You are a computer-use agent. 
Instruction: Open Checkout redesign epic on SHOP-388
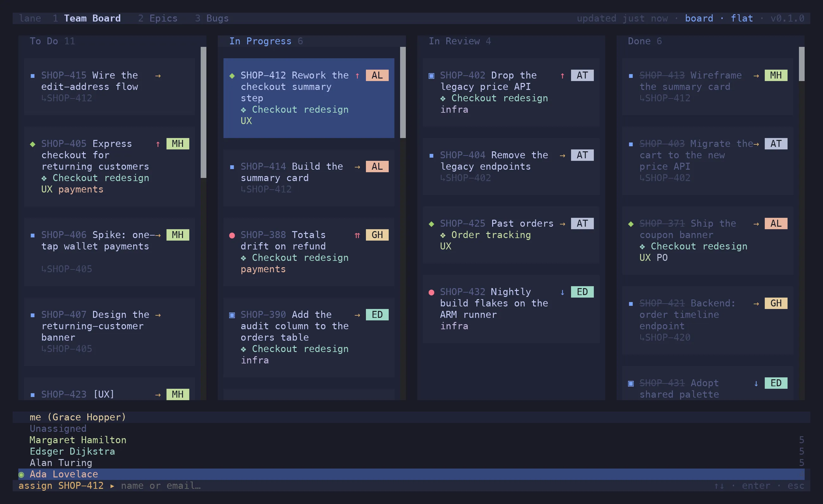295,258
